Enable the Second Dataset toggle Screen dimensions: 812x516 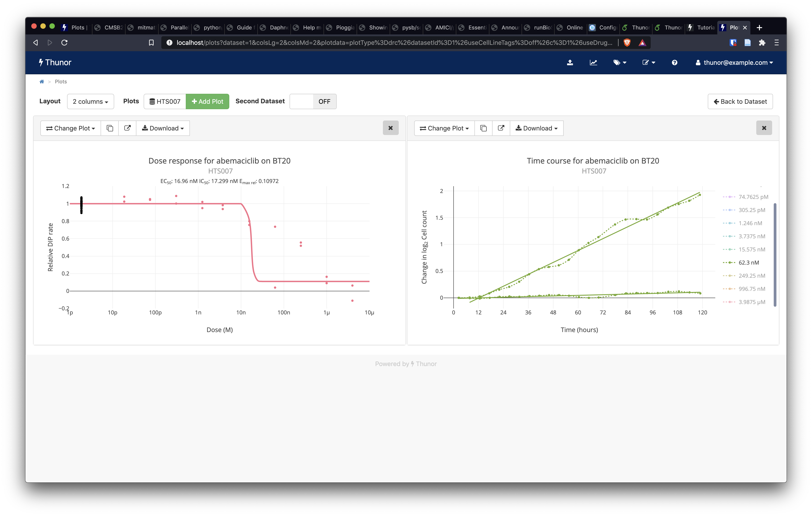[313, 101]
